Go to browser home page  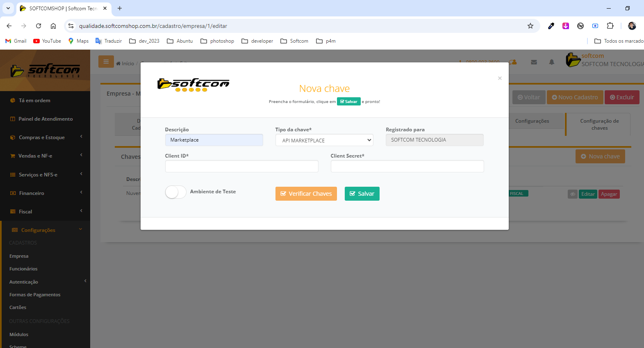(53, 26)
